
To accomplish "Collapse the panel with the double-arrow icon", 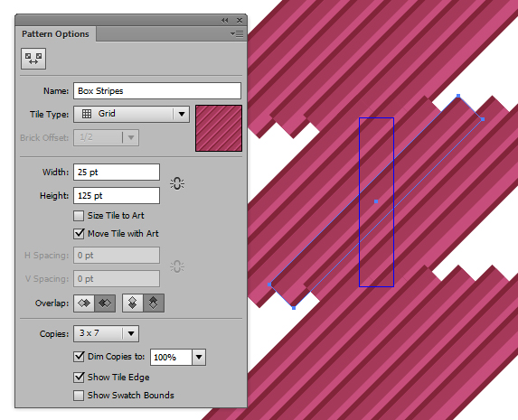I will [225, 21].
